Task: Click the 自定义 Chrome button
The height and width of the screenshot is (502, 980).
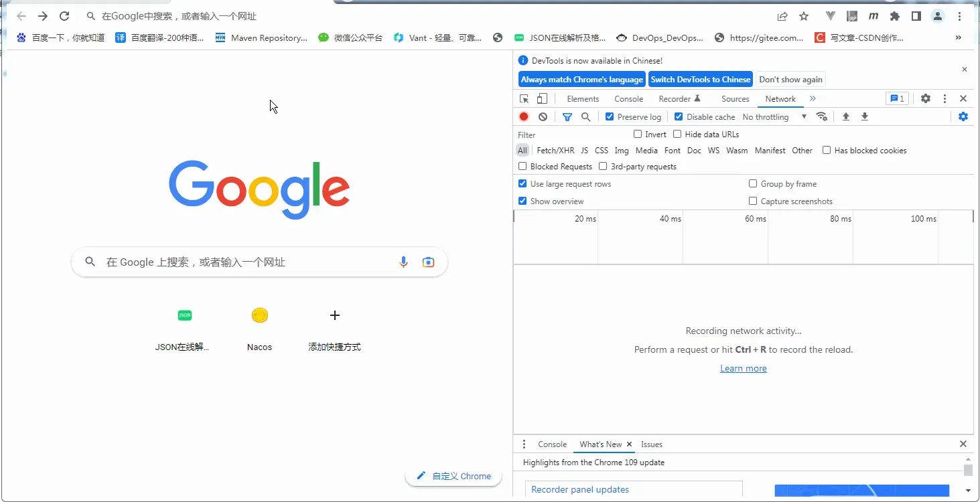Action: coord(453,476)
